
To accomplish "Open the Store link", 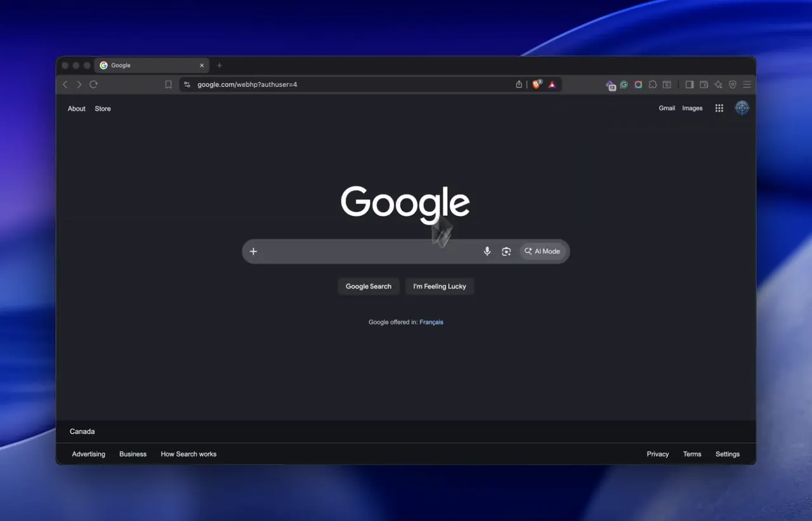I will point(103,109).
